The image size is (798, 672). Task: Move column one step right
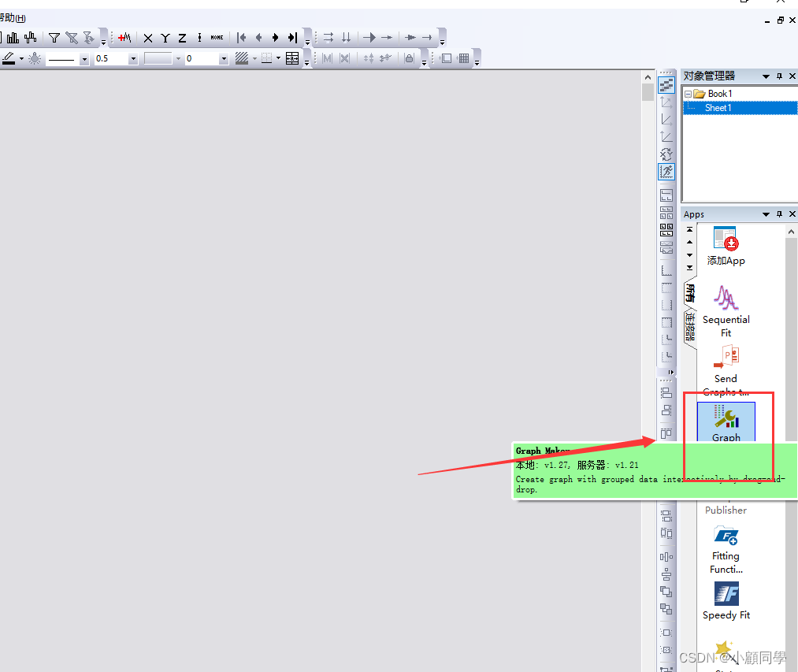coord(276,38)
